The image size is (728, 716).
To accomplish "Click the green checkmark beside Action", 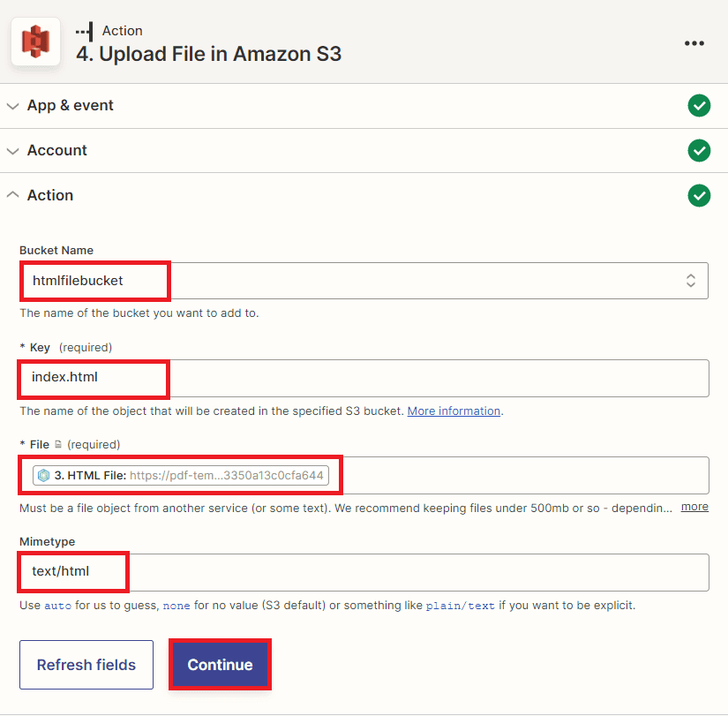I will [x=699, y=195].
